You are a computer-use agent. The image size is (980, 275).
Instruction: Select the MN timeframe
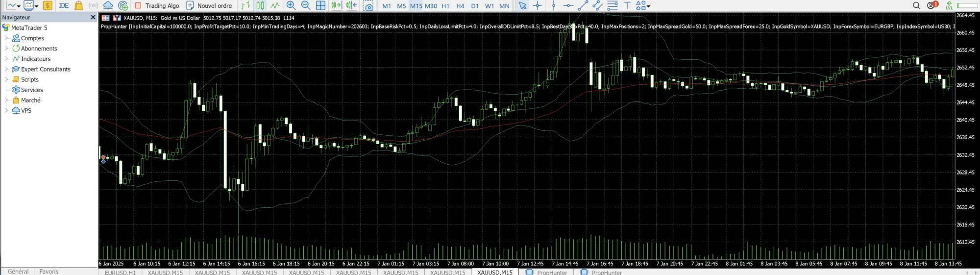click(504, 6)
